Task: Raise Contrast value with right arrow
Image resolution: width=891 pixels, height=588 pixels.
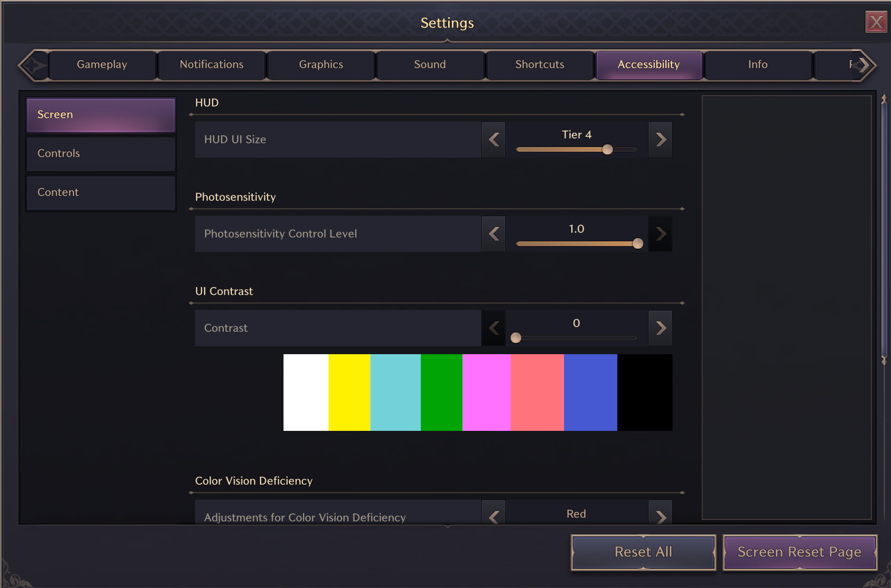Action: 660,328
